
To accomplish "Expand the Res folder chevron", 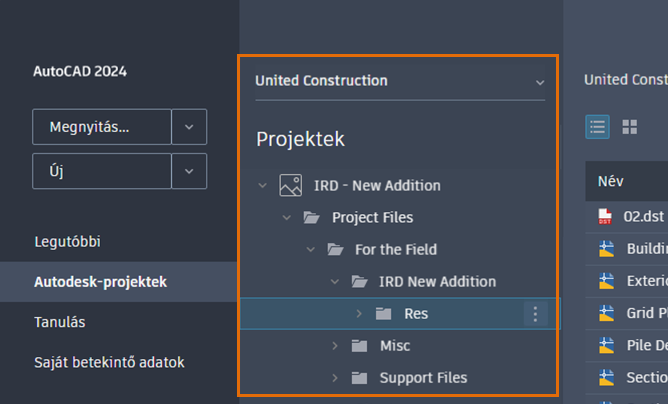I will (359, 314).
